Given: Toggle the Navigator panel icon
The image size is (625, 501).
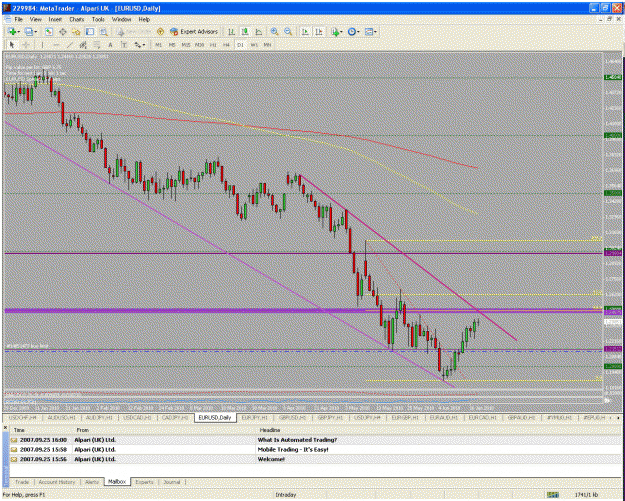Looking at the screenshot, I should [76, 31].
